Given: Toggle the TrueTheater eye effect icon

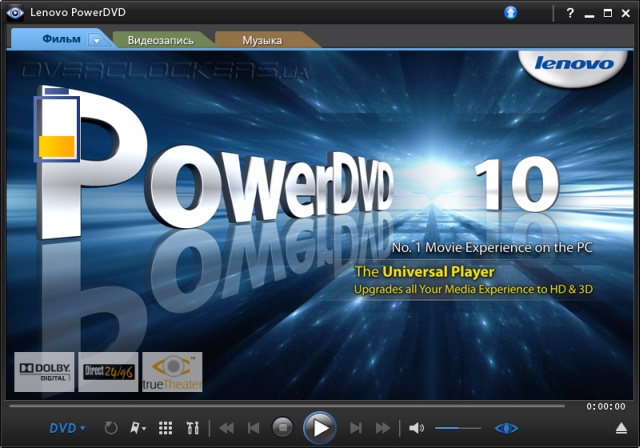Looking at the screenshot, I should (506, 428).
